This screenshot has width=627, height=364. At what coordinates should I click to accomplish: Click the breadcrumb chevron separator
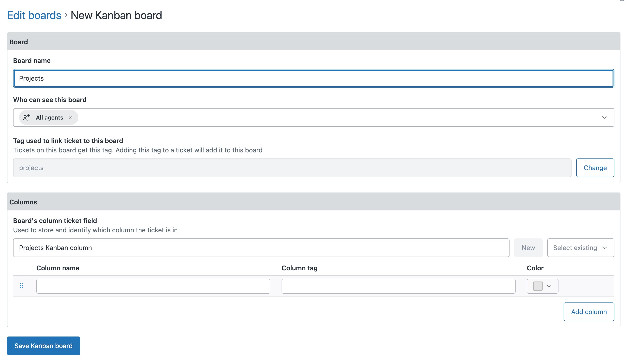[x=66, y=15]
